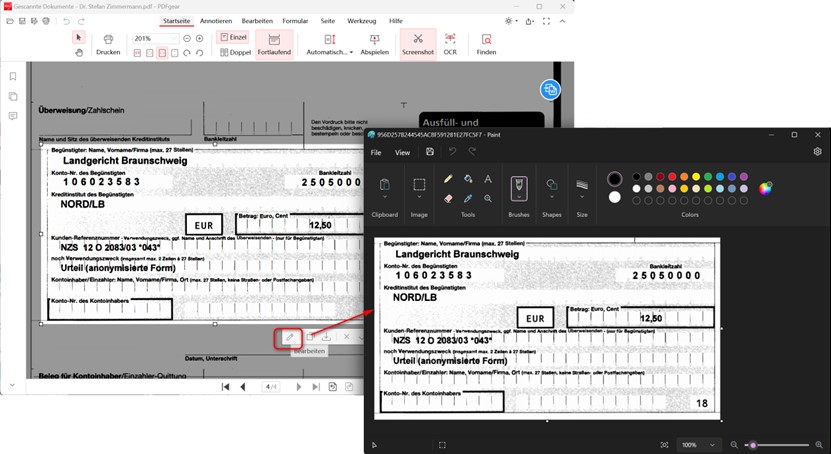Select the Pencil tool in Paint
831x454 pixels.
point(448,179)
